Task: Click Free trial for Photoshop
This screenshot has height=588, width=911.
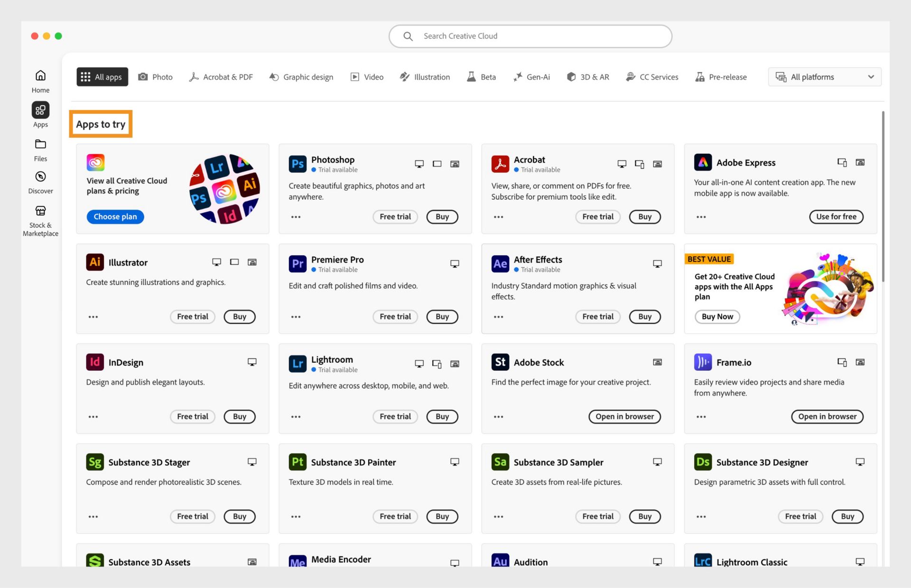Action: 395,216
